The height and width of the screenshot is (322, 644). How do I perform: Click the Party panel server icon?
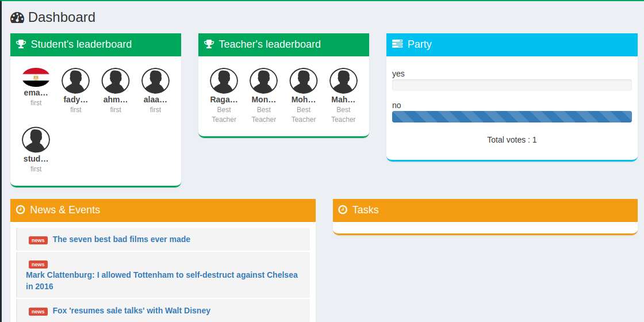click(397, 44)
